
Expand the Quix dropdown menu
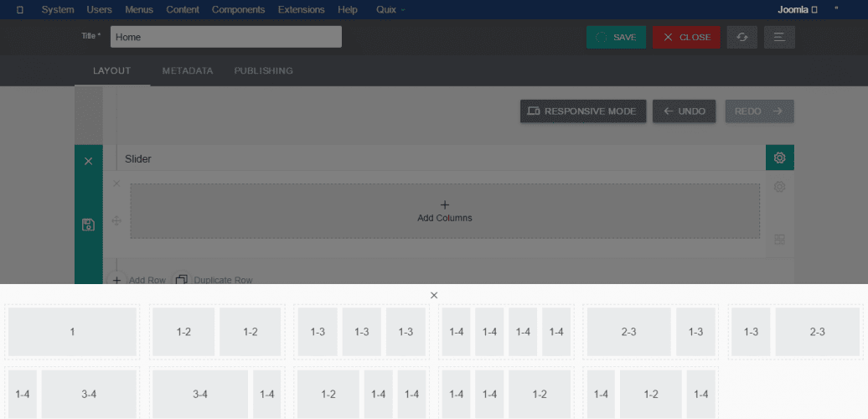click(x=390, y=10)
